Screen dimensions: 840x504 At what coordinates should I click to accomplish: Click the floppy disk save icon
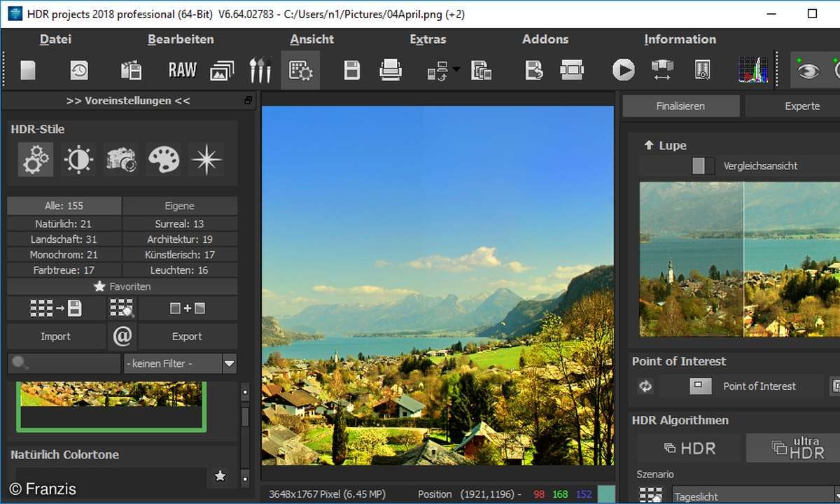pyautogui.click(x=351, y=70)
